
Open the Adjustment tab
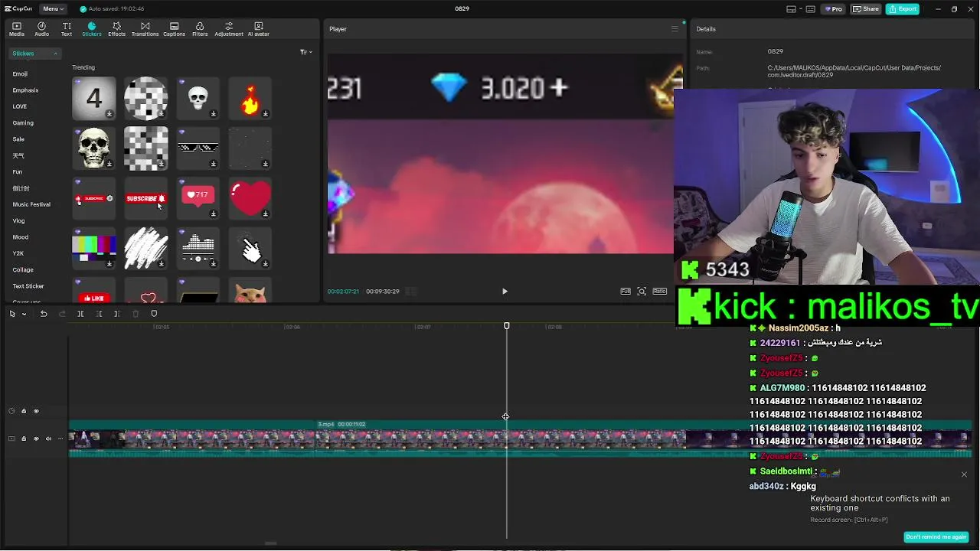pos(228,29)
